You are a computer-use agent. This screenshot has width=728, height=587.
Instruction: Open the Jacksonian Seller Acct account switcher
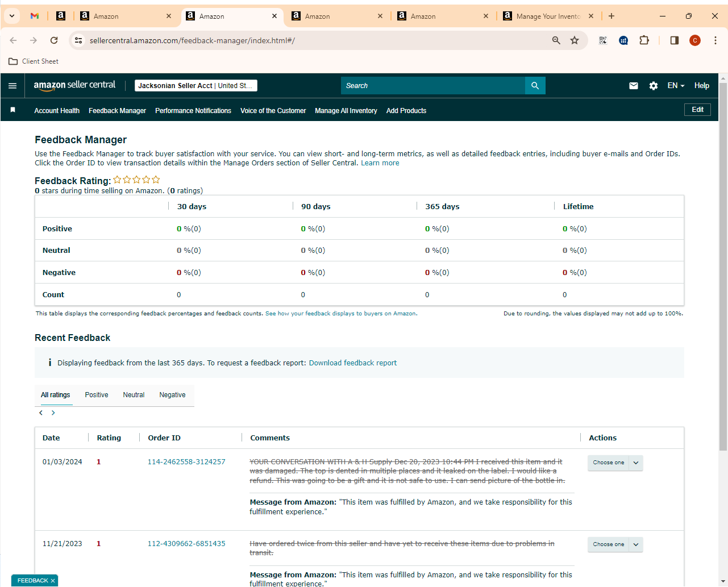(196, 86)
